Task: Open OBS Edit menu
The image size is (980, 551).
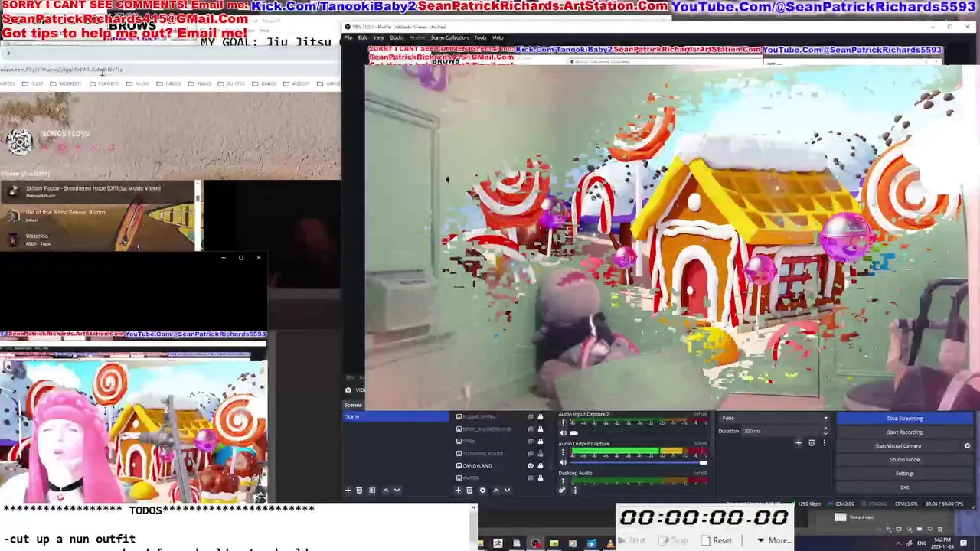Action: pyautogui.click(x=362, y=37)
